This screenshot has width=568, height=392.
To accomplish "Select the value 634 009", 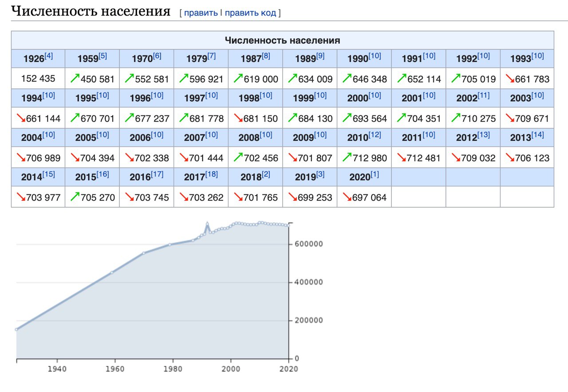I will pyautogui.click(x=315, y=79).
